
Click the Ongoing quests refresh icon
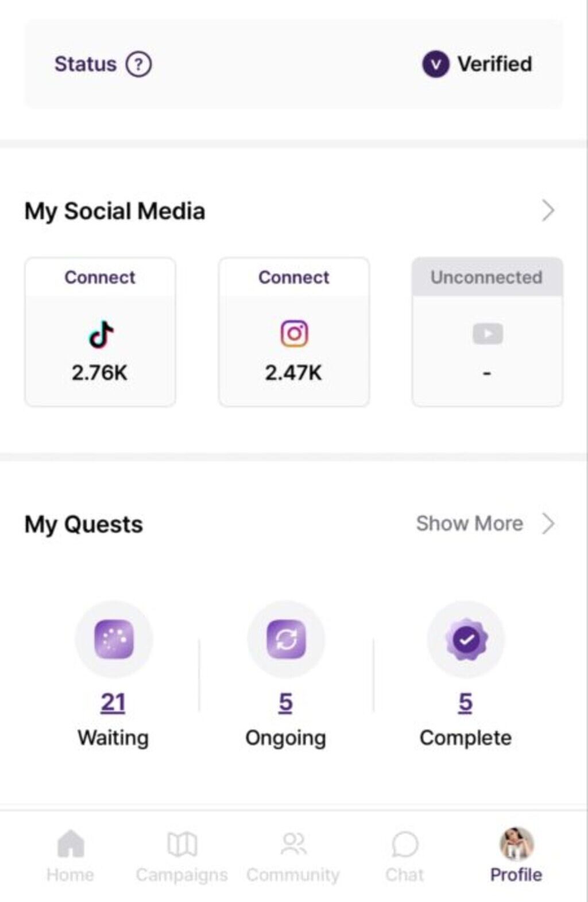(x=286, y=639)
